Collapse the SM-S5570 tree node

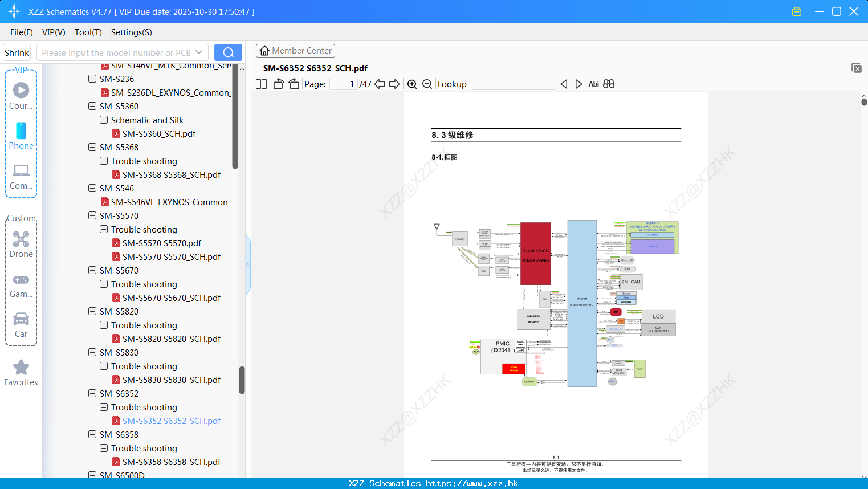[x=92, y=216]
